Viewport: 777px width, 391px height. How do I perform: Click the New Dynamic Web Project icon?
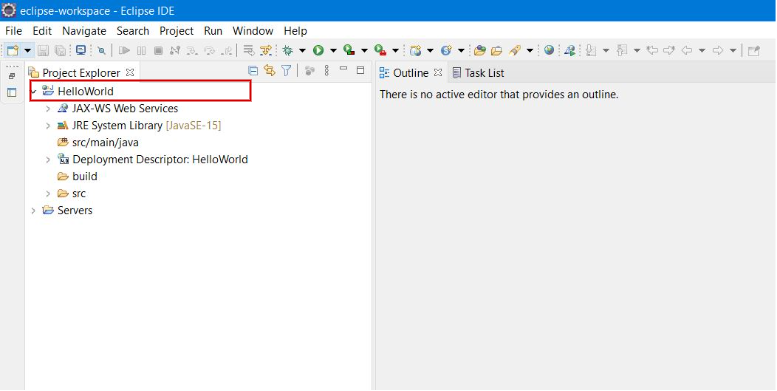415,50
